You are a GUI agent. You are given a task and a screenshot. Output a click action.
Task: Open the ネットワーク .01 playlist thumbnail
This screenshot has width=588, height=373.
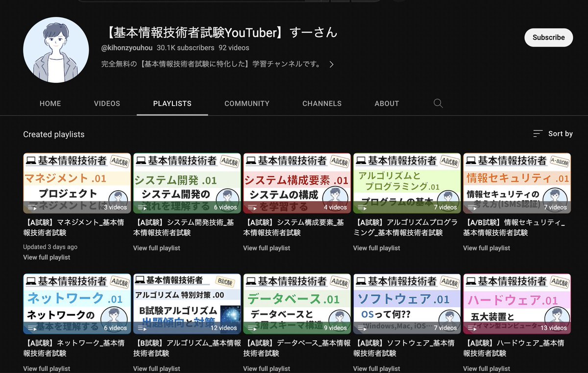pos(77,304)
